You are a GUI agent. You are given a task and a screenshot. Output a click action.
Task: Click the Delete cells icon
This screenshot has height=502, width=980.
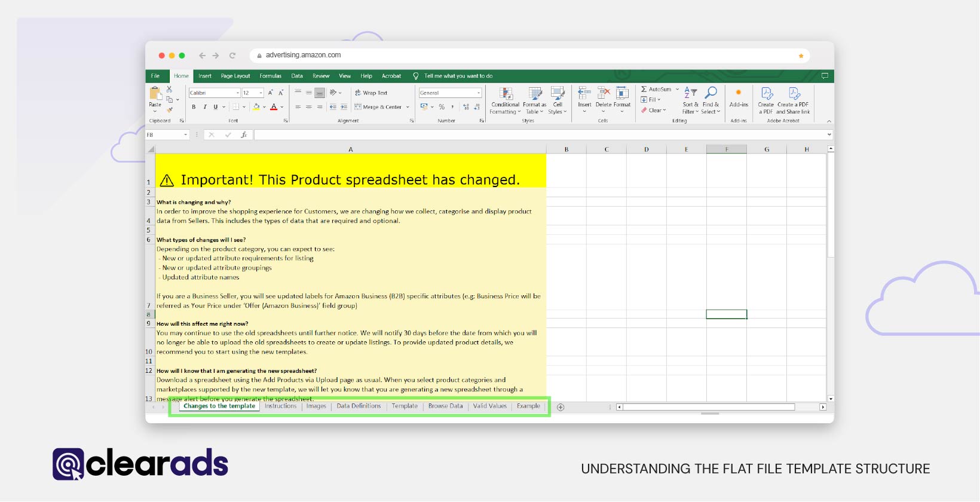pos(604,93)
